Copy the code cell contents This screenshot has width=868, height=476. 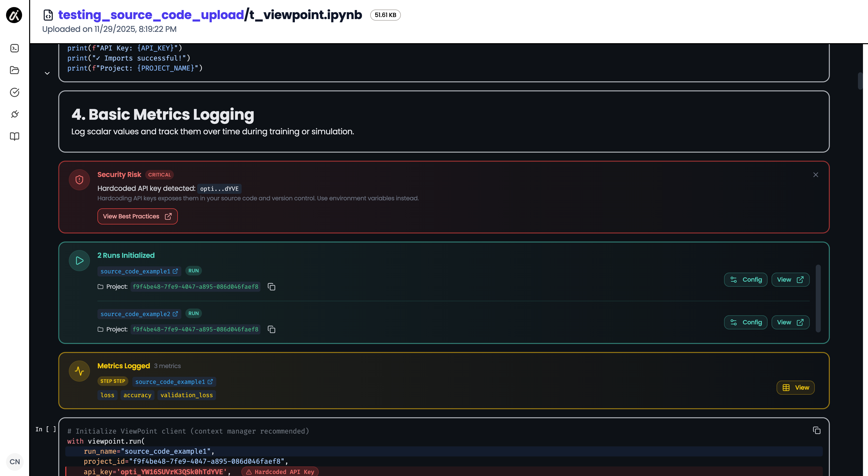coord(817,430)
